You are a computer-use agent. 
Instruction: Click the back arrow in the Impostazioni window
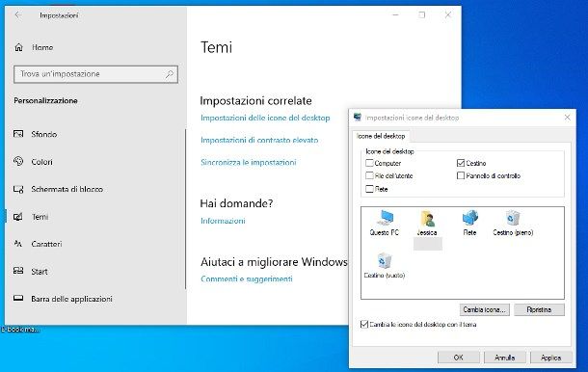17,15
